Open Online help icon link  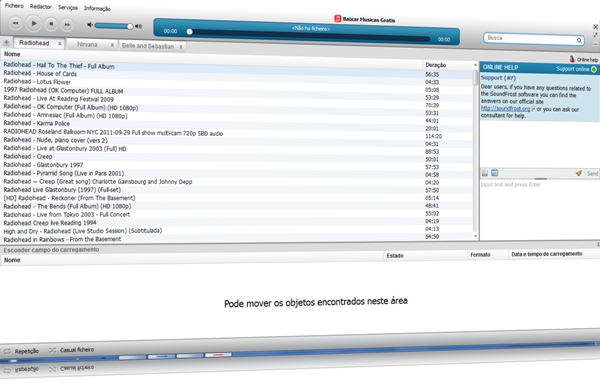pos(584,59)
